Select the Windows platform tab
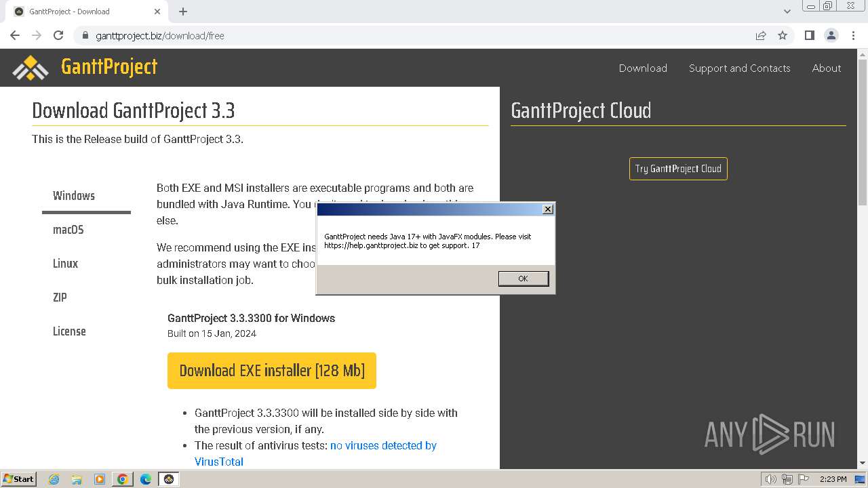Viewport: 868px width, 488px height. 86,196
